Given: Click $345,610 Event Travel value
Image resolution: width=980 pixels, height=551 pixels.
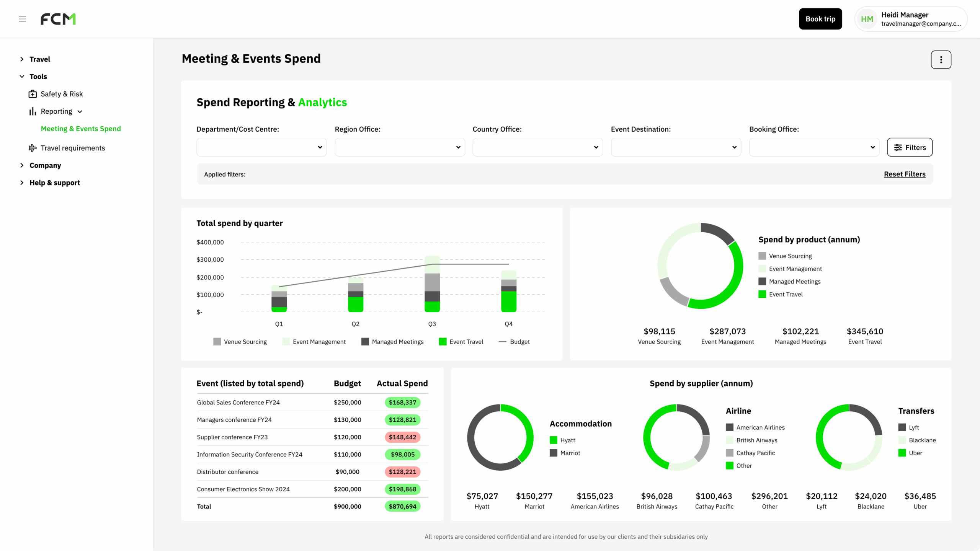Looking at the screenshot, I should point(865,331).
